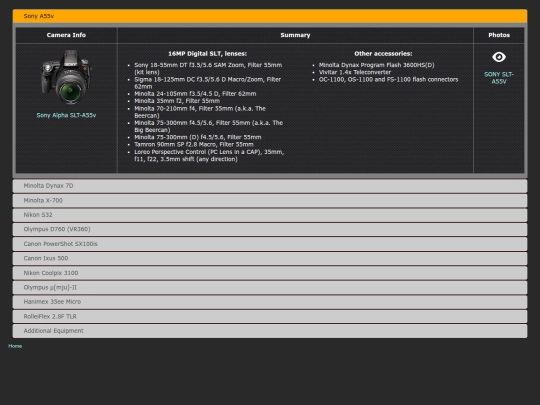Click the Sigma 18-125mm DC lens entry

tap(207, 83)
